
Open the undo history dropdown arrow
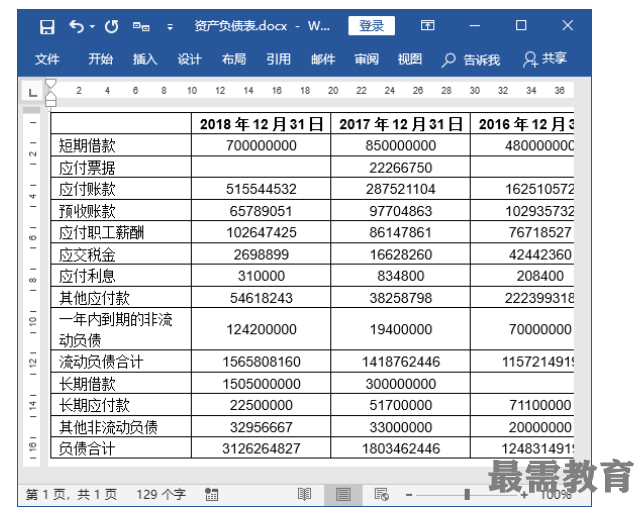click(93, 27)
